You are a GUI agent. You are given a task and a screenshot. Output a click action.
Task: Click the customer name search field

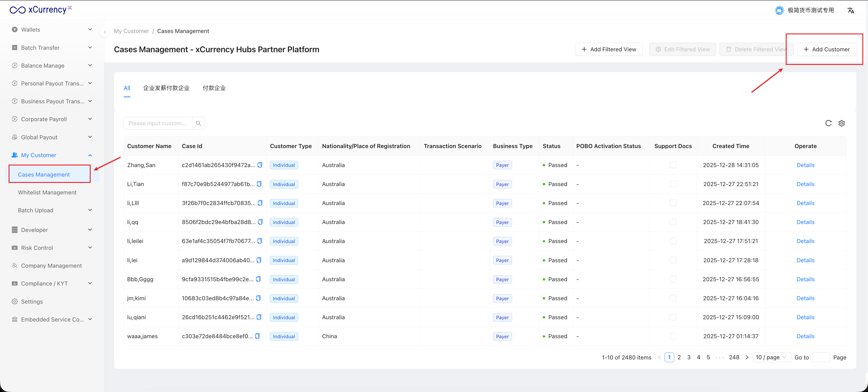point(158,123)
